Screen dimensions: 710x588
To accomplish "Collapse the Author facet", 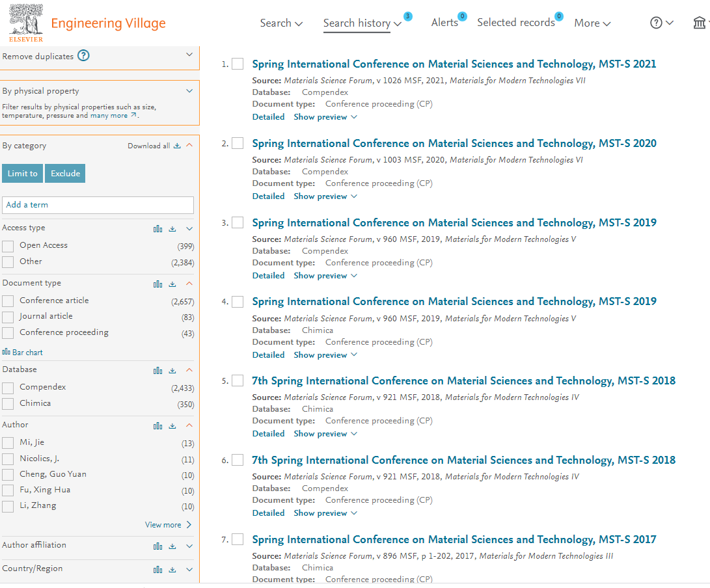I will coord(189,425).
